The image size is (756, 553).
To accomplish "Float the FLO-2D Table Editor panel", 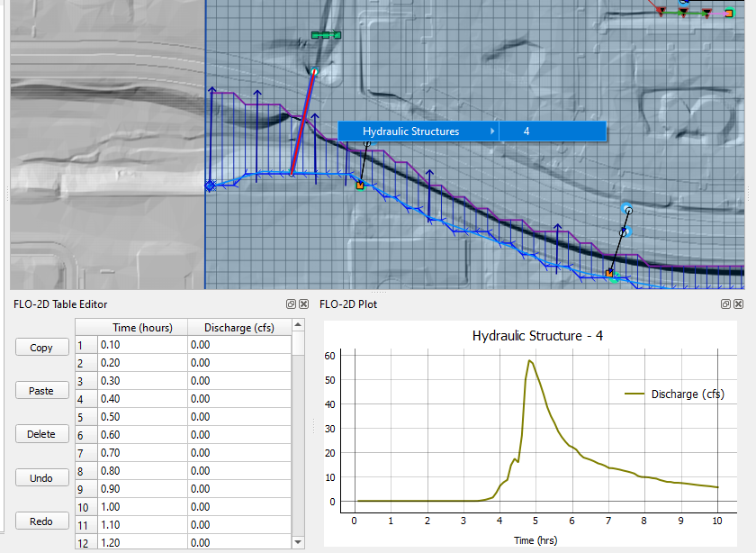I will pyautogui.click(x=291, y=304).
